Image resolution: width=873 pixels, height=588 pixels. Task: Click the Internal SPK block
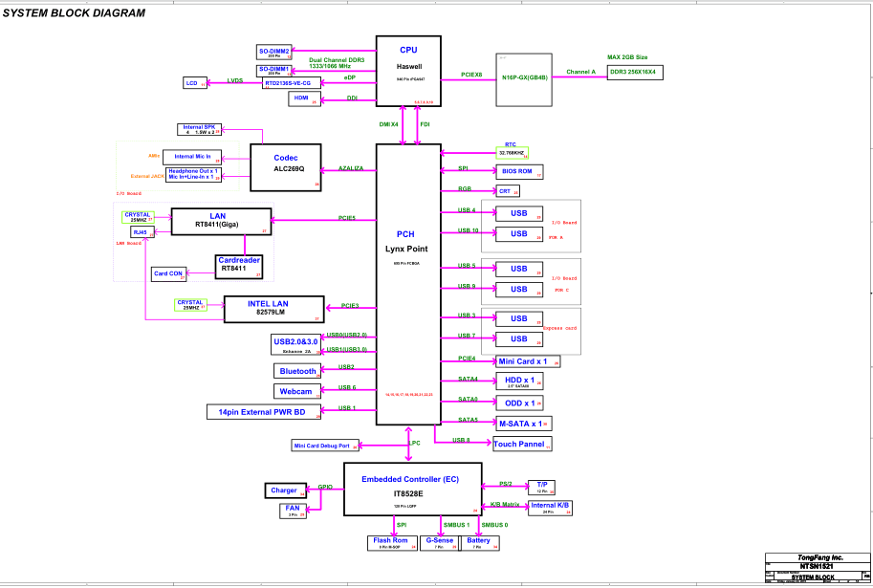199,129
